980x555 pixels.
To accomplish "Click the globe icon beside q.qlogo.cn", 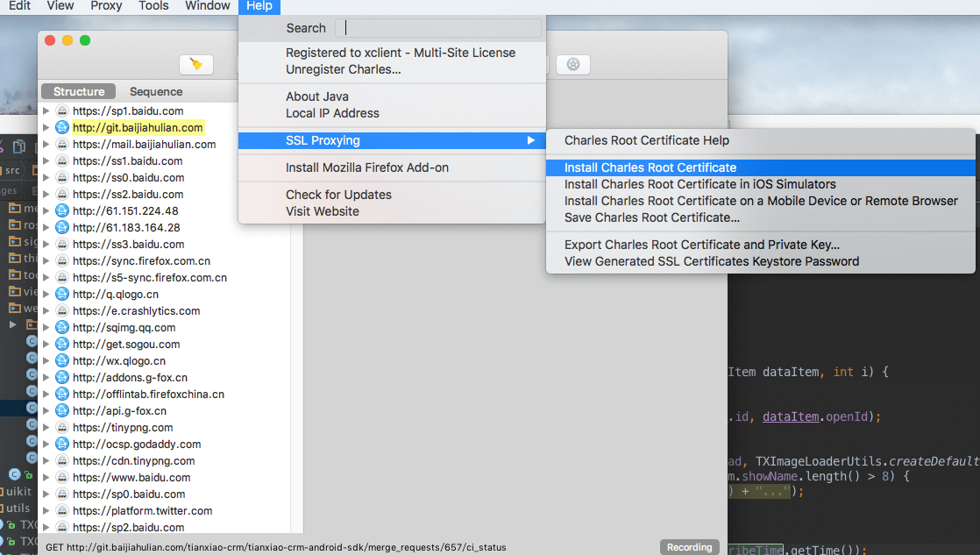I will [x=62, y=295].
